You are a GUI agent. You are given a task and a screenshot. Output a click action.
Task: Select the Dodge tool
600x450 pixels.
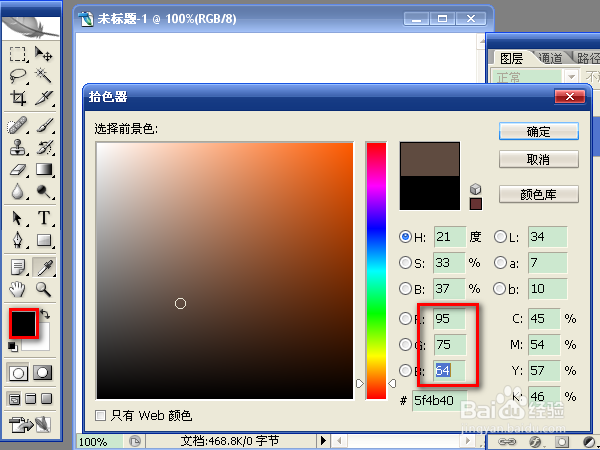pos(44,191)
